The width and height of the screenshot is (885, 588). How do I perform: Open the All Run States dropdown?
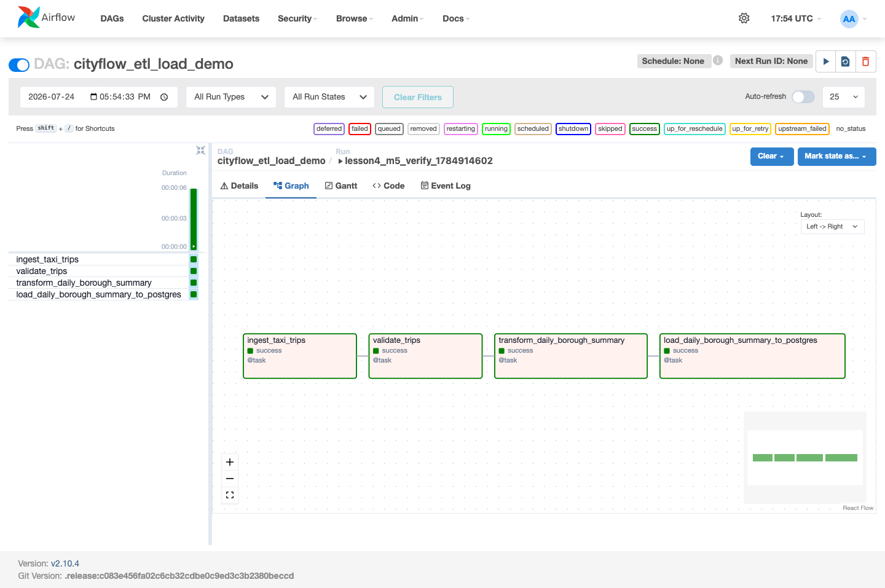[x=329, y=97]
